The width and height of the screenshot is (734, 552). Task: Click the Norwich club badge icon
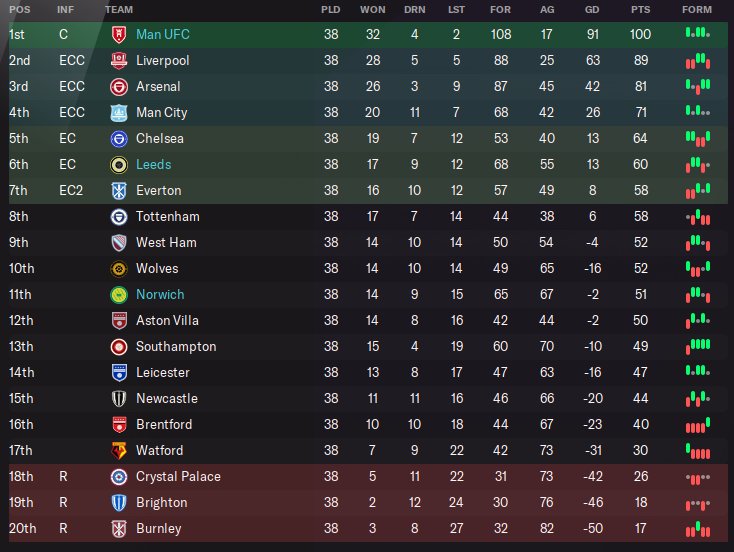pos(118,295)
